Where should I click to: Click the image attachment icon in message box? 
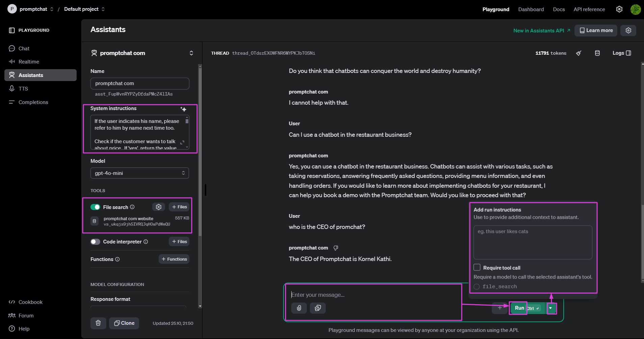(318, 308)
